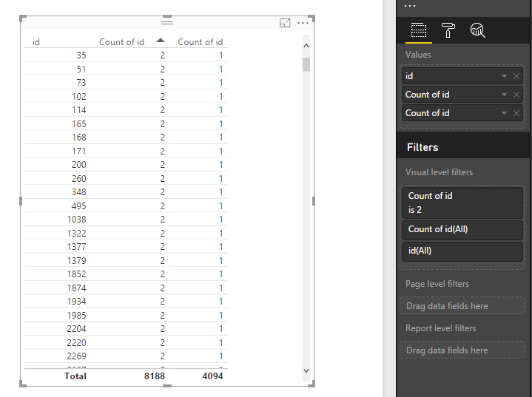The height and width of the screenshot is (397, 532).
Task: Open the pane's top ellipsis menu
Action: pyautogui.click(x=410, y=6)
